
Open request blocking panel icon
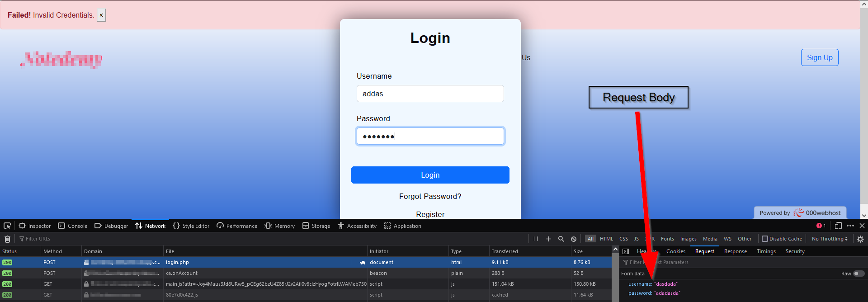(574, 239)
